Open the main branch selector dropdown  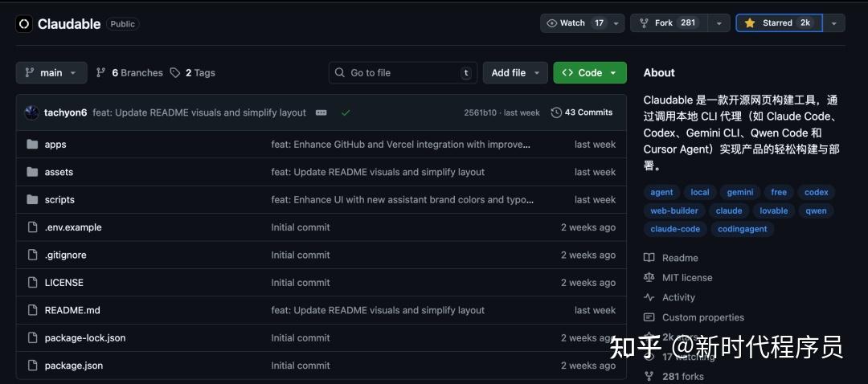(x=51, y=72)
